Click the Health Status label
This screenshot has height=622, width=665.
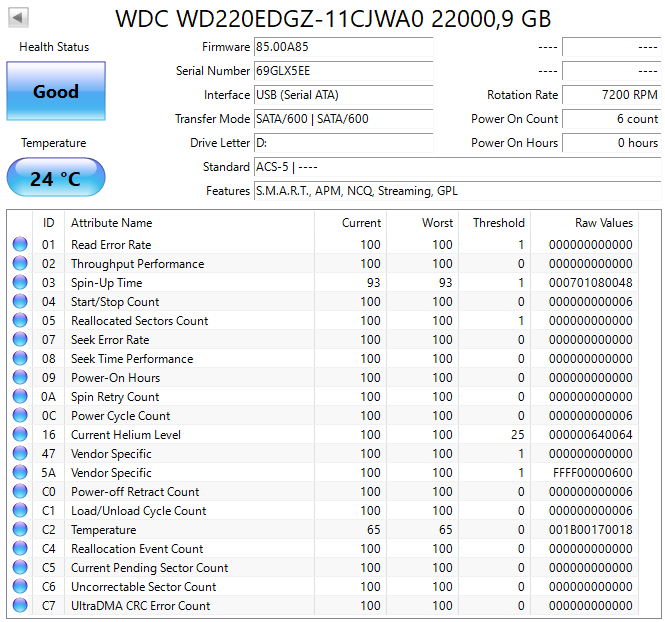coord(54,47)
